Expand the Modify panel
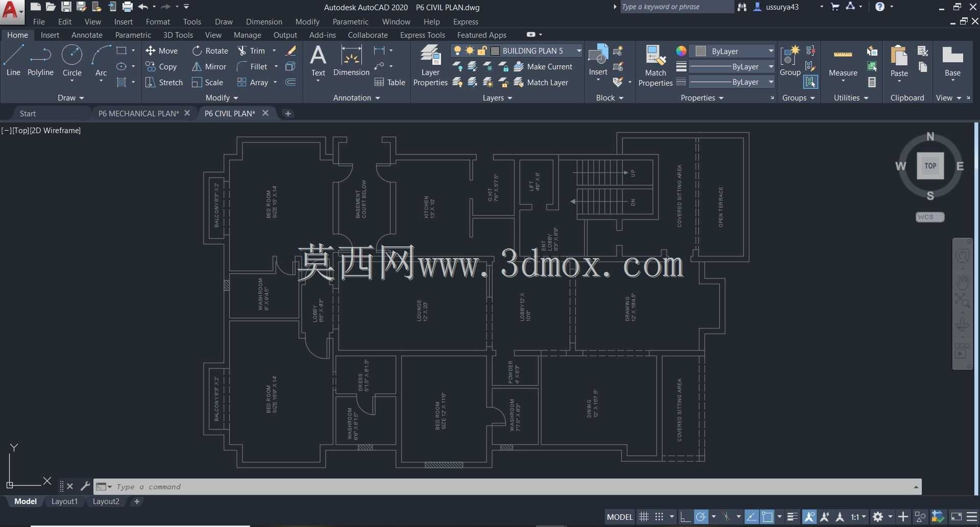 coord(222,97)
